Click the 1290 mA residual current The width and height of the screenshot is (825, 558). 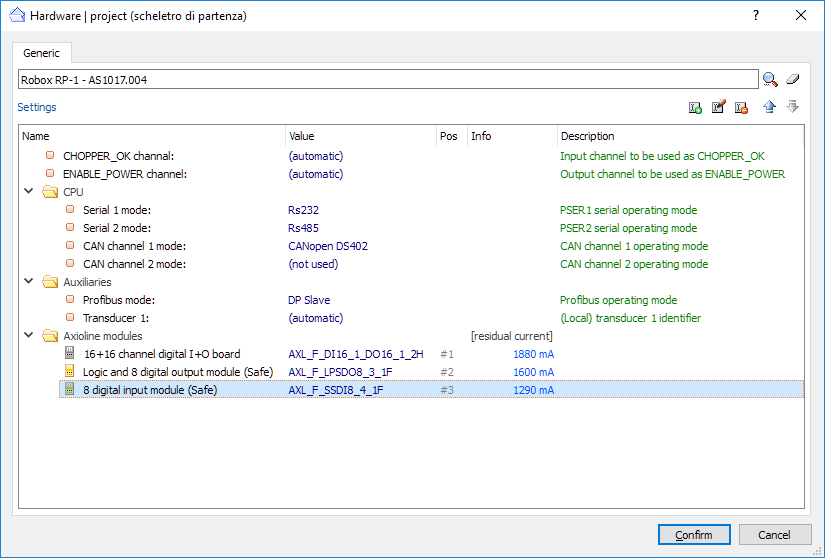tap(534, 390)
